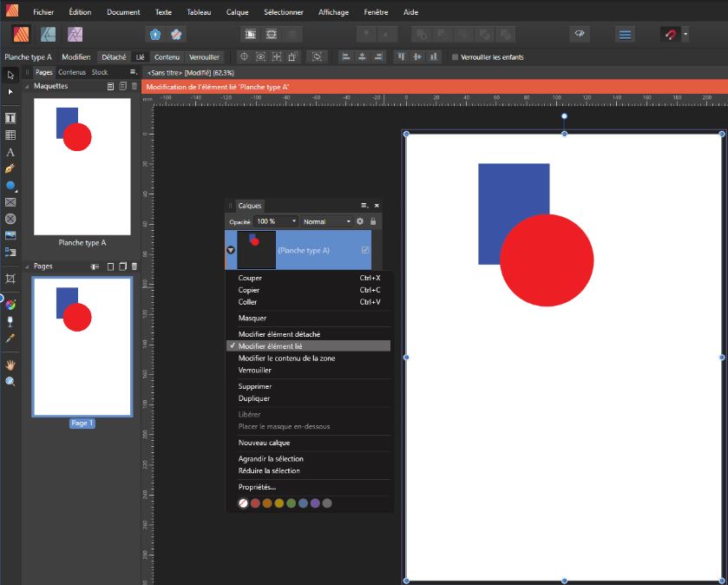Image resolution: width=728 pixels, height=585 pixels.
Task: Select Planche type A master thumbnail
Action: coord(82,167)
